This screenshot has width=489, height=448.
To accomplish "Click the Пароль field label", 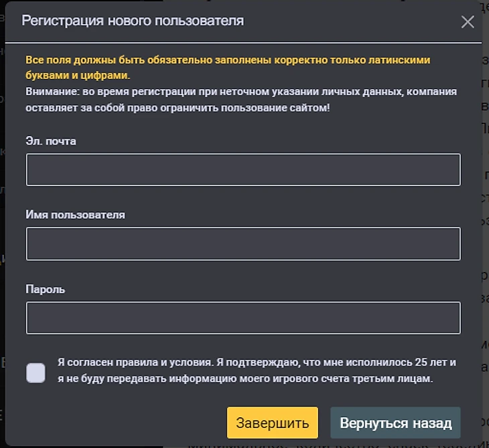I will 46,289.
